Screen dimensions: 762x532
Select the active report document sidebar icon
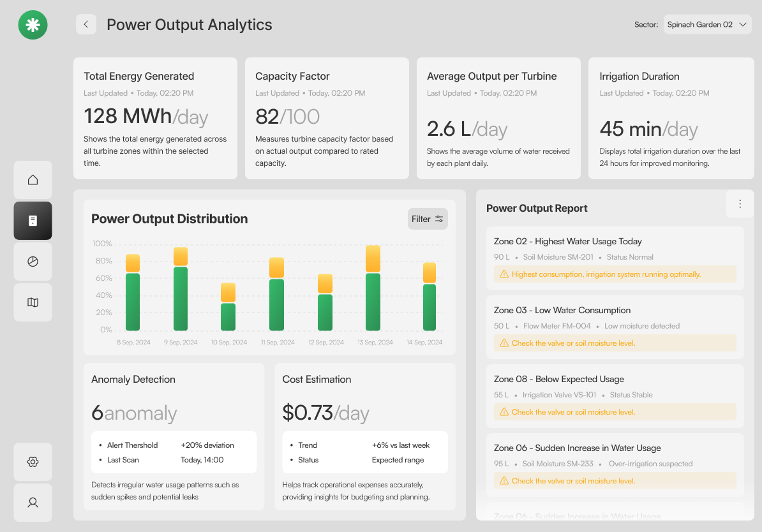33,221
